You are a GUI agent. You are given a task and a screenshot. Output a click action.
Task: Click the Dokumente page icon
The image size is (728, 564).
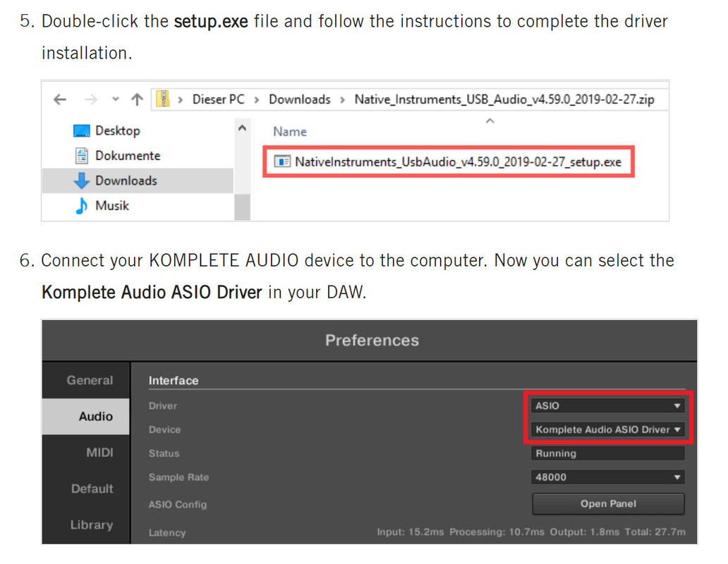coord(82,155)
